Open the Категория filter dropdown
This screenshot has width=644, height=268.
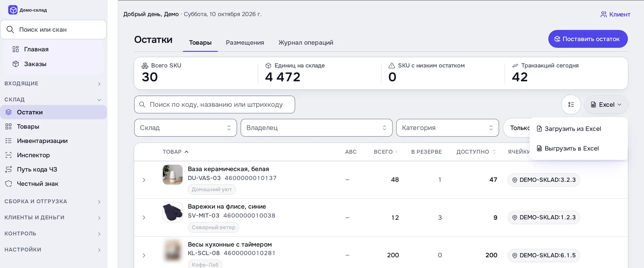coord(447,128)
